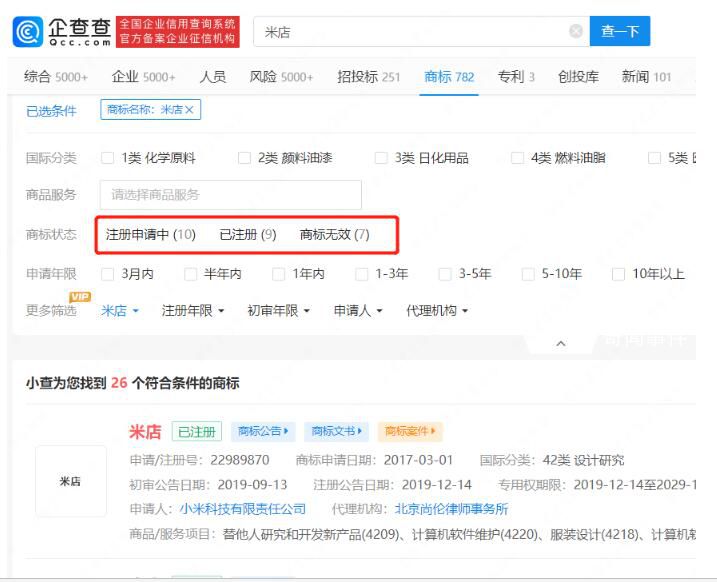717x582 pixels.
Task: Open agency 北京尚伦律师事务所 link
Action: (x=451, y=509)
